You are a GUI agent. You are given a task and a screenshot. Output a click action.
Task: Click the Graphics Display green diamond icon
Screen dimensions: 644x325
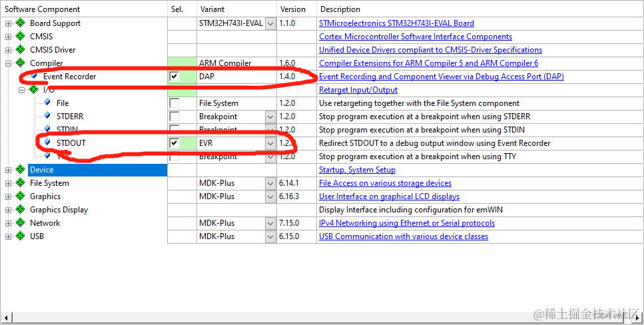click(20, 210)
